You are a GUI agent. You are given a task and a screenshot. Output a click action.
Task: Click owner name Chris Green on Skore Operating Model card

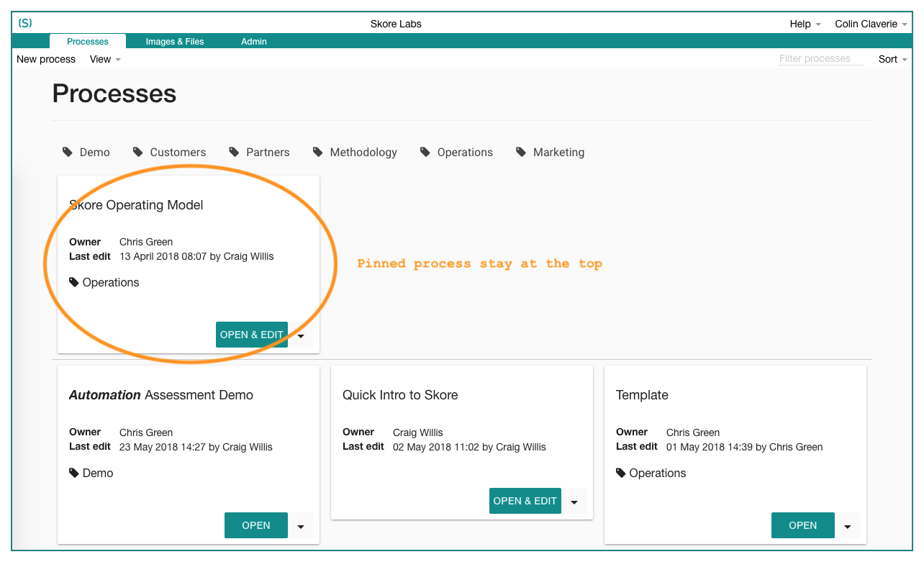146,242
